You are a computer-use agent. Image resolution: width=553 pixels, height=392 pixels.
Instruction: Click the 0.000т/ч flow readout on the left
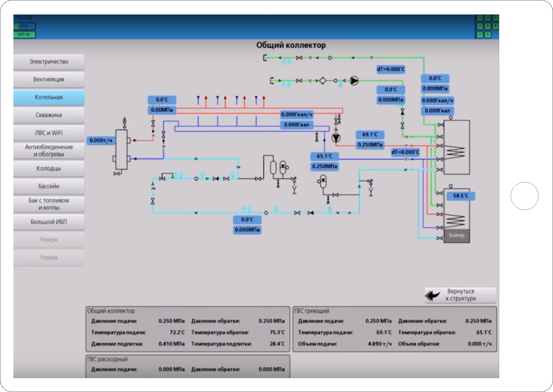pos(101,140)
